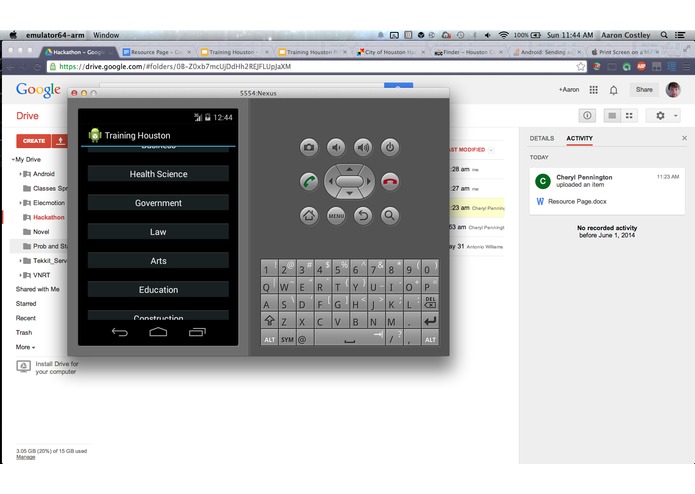Click the SYM key on emulator keyboard
The height and width of the screenshot is (494, 695).
(287, 338)
